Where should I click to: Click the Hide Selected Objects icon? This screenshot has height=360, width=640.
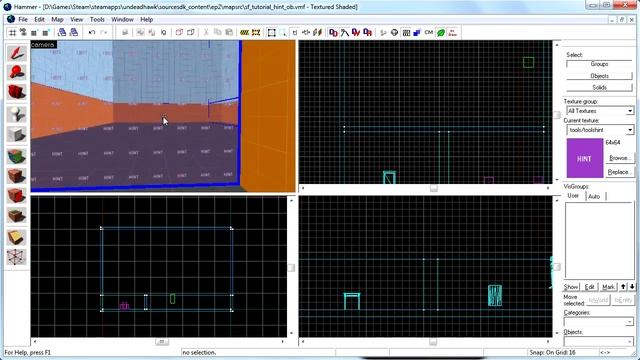[x=179, y=32]
